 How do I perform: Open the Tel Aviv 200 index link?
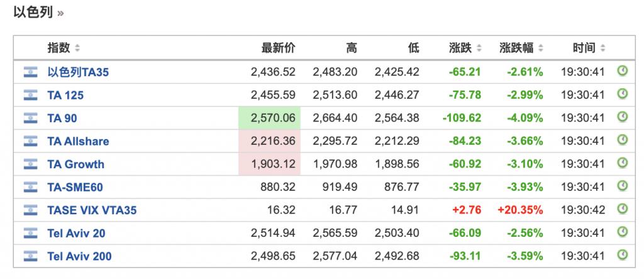79,256
